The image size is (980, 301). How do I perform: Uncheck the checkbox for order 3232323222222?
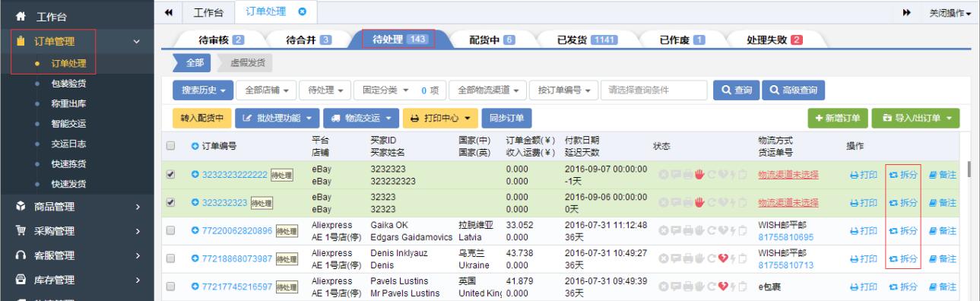coord(171,174)
